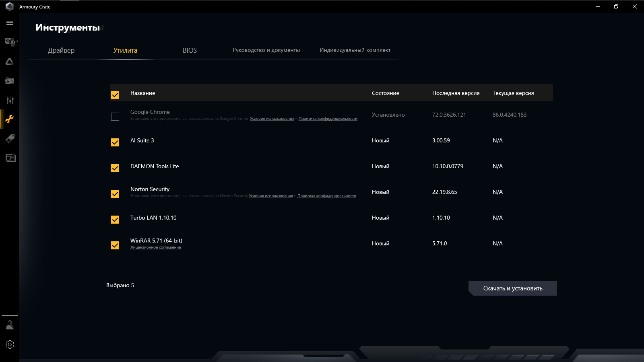Click latest version 10.10.0.0779 cell
The height and width of the screenshot is (362, 644).
448,166
